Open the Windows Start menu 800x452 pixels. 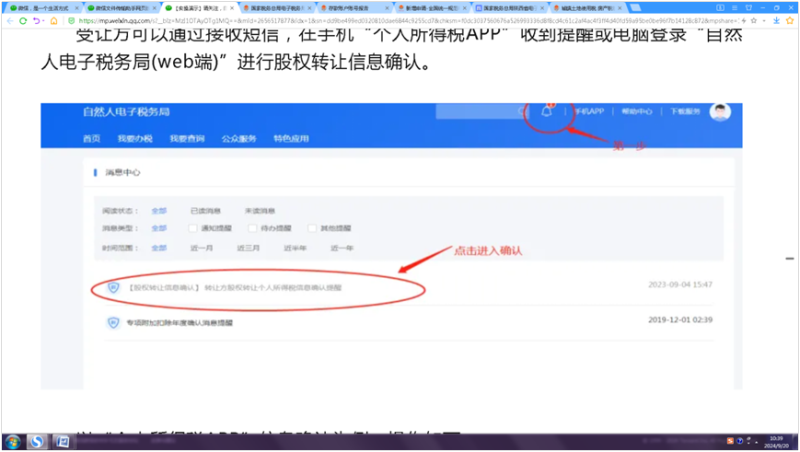[x=11, y=441]
